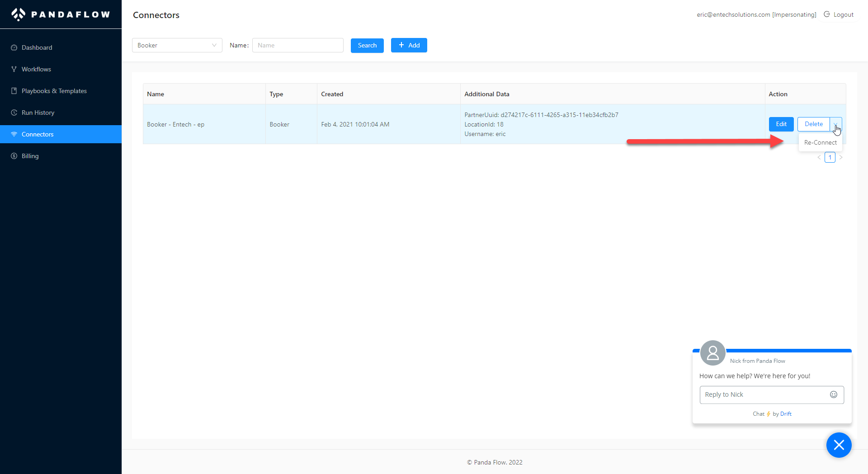Open the Billing page
Image resolution: width=868 pixels, height=474 pixels.
pos(61,156)
